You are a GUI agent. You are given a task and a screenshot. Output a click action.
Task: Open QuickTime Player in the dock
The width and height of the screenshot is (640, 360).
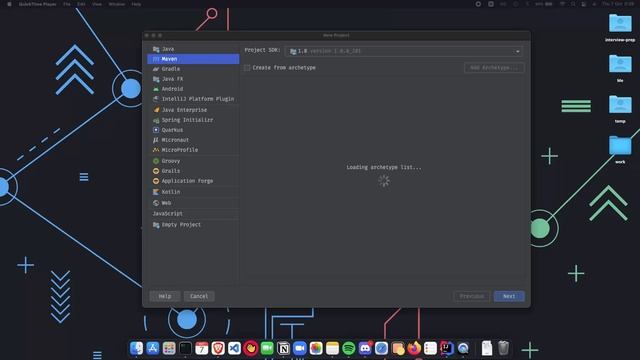463,348
